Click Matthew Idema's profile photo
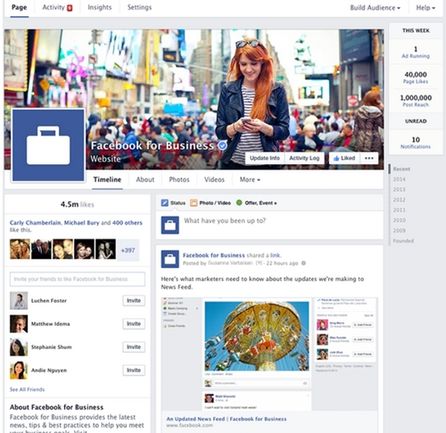Viewport: 446px width, 433px height. click(x=19, y=324)
